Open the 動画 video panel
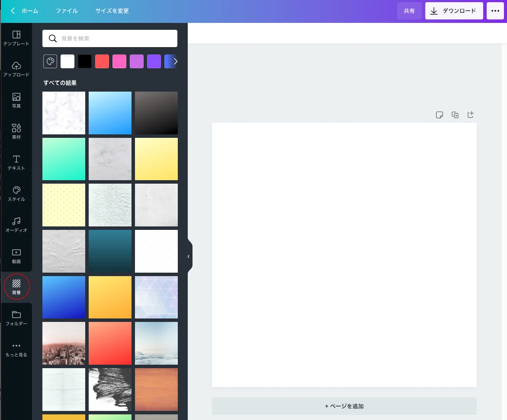 (x=16, y=256)
